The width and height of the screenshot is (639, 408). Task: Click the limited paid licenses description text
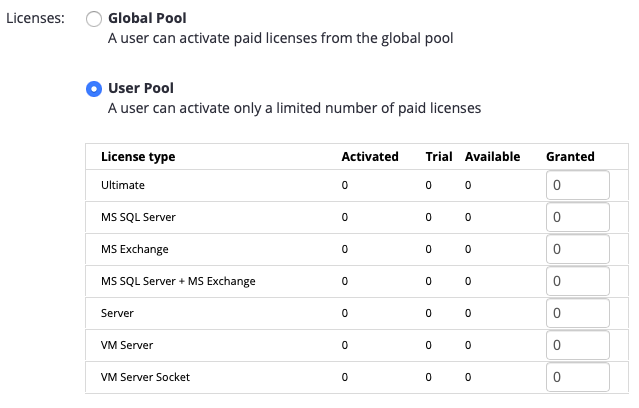tap(294, 108)
